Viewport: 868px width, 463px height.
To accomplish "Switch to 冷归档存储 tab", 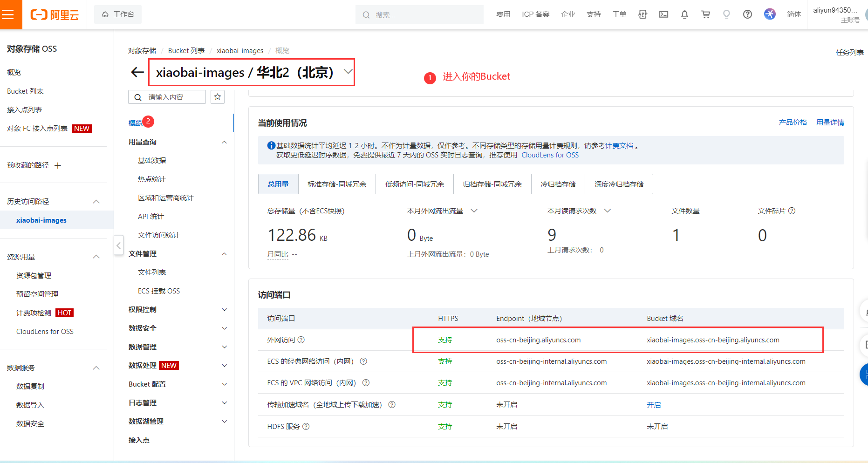I will pos(558,184).
